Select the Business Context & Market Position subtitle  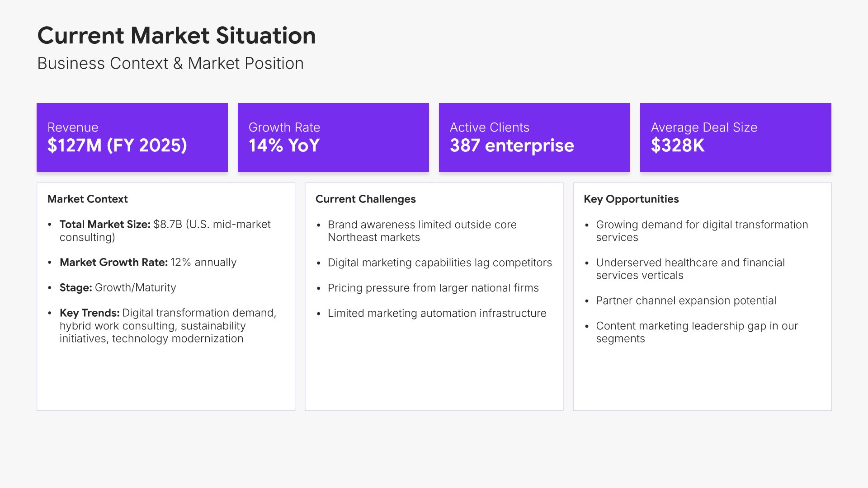click(x=170, y=63)
